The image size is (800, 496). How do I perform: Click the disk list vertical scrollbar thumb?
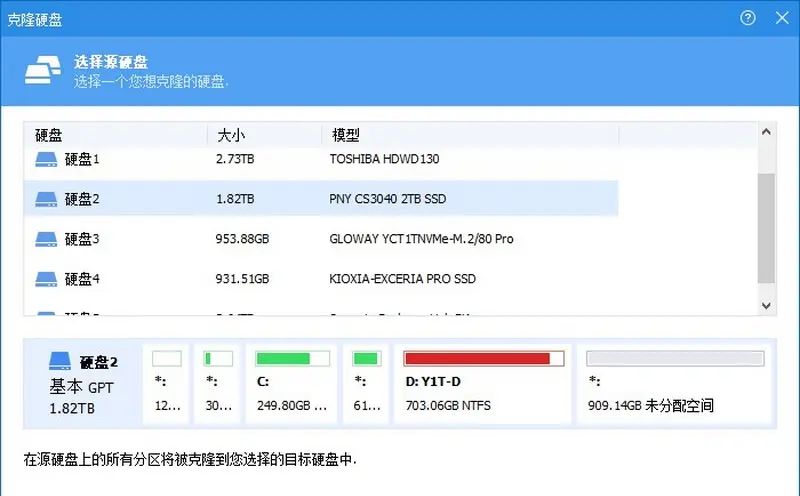[x=766, y=228]
